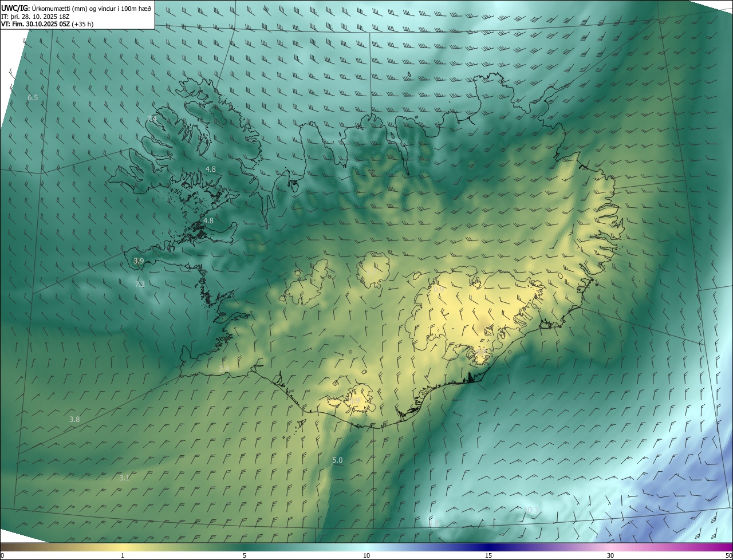
Task: Click the 2.4 value label on the map
Action: pyautogui.click(x=224, y=369)
